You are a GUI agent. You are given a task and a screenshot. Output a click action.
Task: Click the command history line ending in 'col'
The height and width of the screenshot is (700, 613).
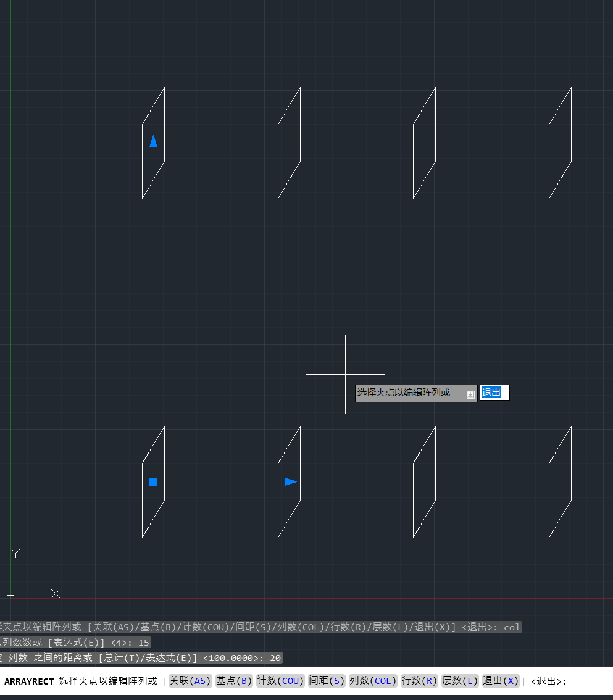click(259, 627)
